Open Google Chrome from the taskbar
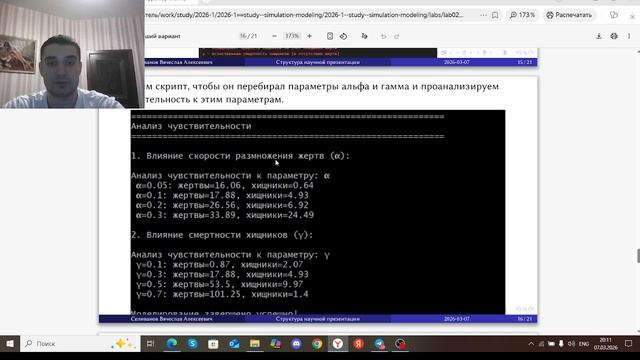The width and height of the screenshot is (640, 360). coord(317,344)
